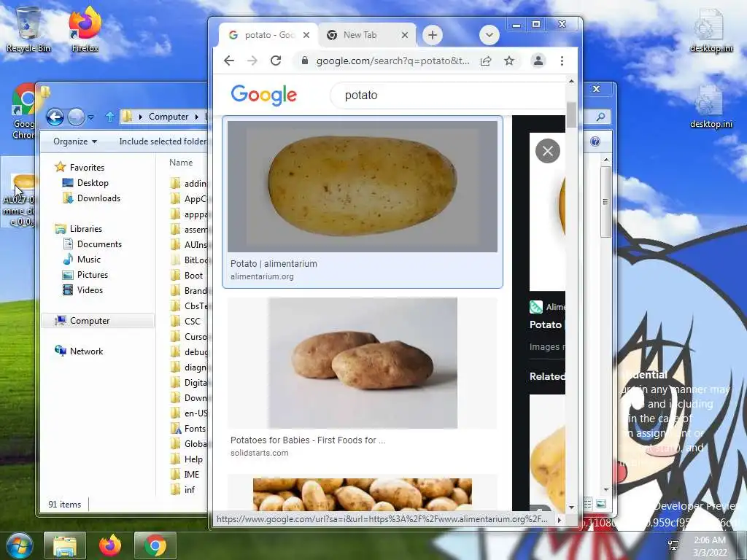Select the alimentarium potato image
Viewport: 747px width, 560px height.
(x=363, y=186)
